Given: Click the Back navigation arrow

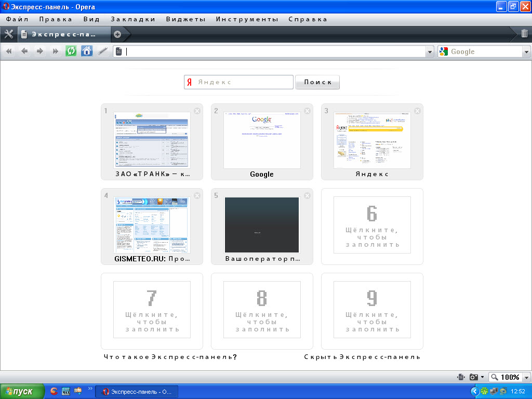Looking at the screenshot, I should click(x=24, y=51).
